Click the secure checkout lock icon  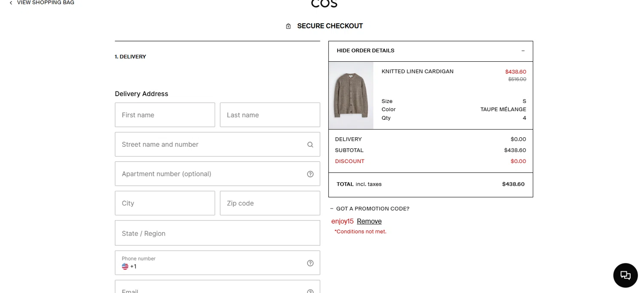pos(289,26)
